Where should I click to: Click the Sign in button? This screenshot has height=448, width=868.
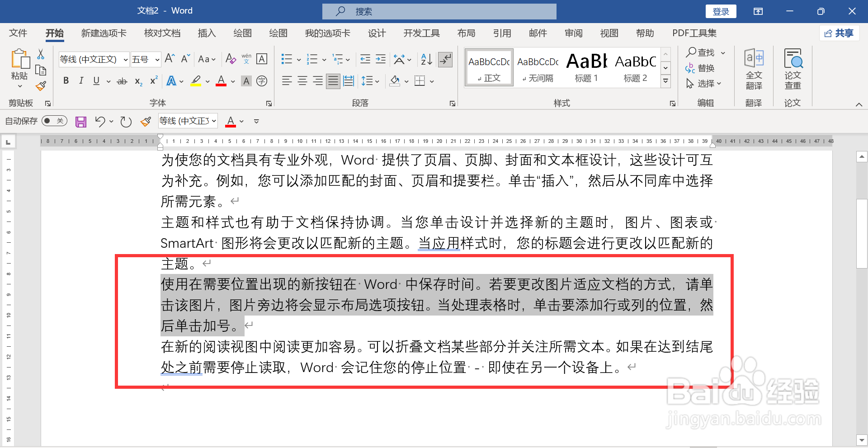click(x=721, y=11)
